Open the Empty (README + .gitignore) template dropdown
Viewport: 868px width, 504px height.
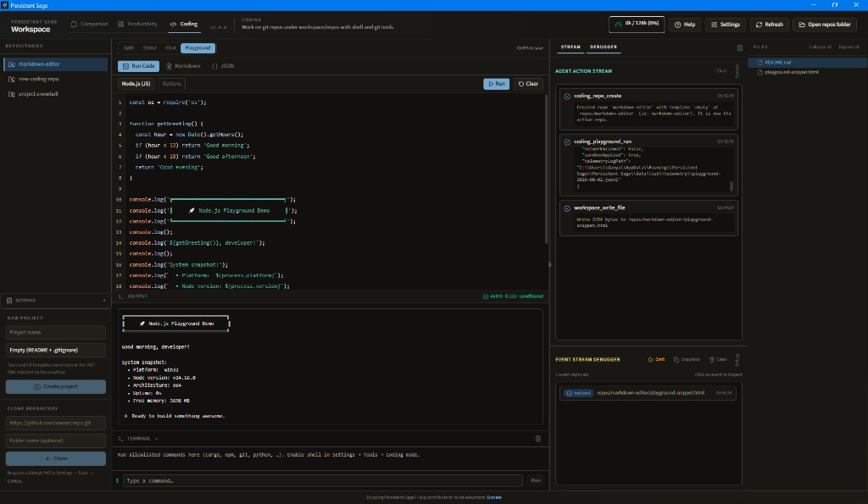tap(55, 350)
